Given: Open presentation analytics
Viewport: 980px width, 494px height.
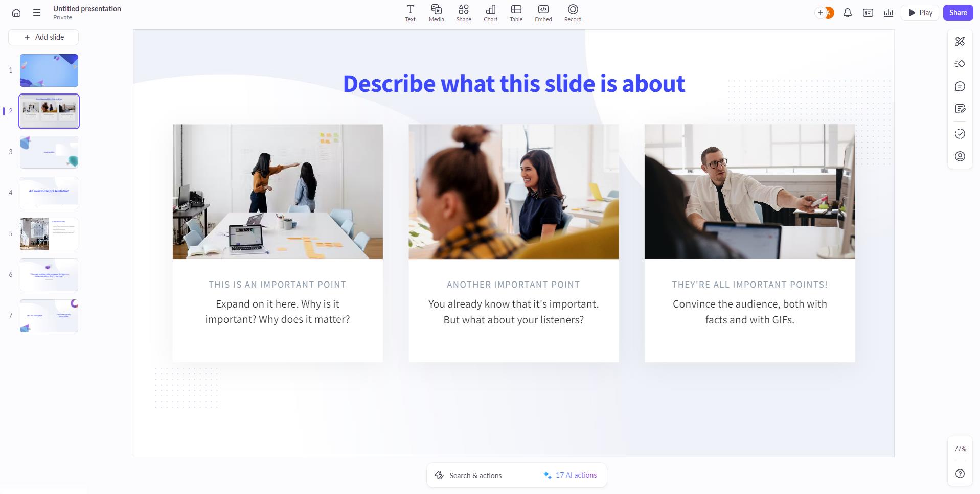Looking at the screenshot, I should 888,12.
